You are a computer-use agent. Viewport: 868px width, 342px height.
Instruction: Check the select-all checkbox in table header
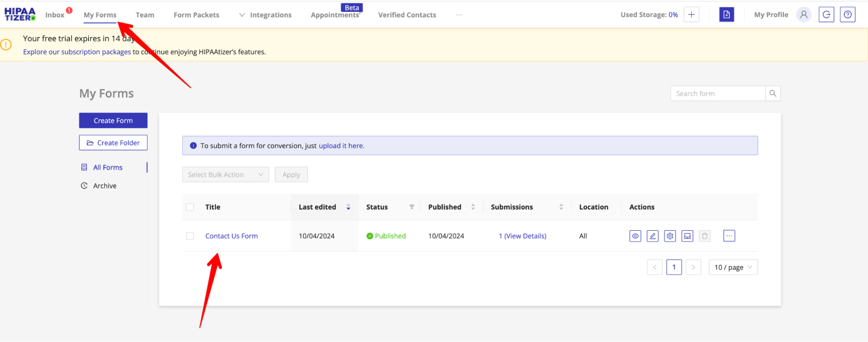coord(190,207)
